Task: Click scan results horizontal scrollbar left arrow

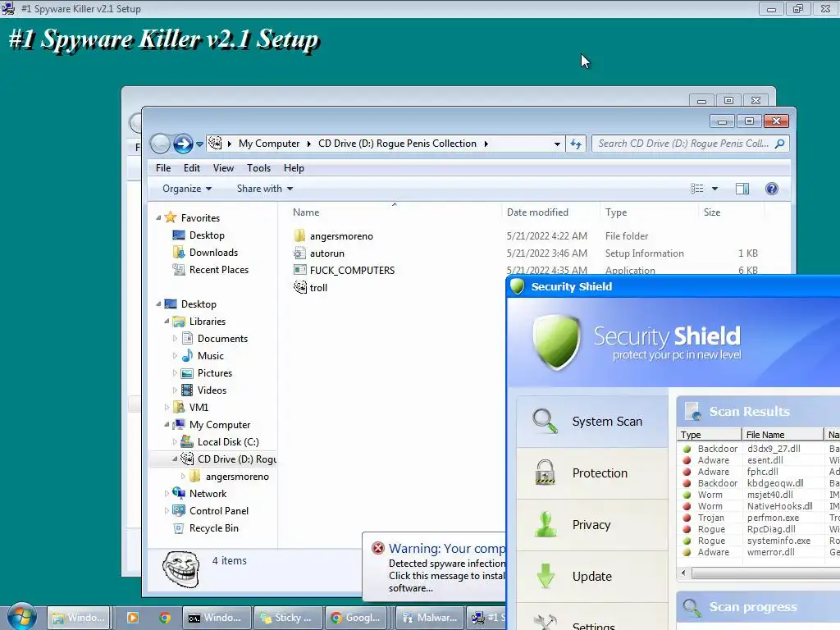Action: click(x=683, y=573)
